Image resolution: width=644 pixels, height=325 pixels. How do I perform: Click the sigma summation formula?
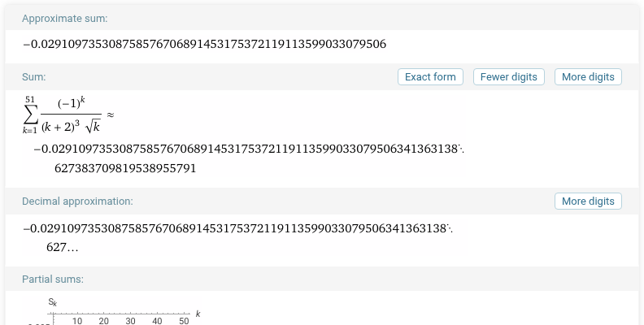click(62, 115)
